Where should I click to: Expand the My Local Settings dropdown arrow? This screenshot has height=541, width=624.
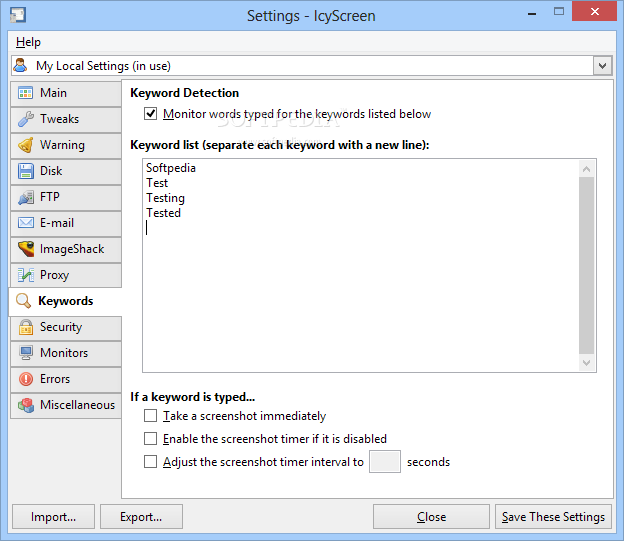click(602, 66)
